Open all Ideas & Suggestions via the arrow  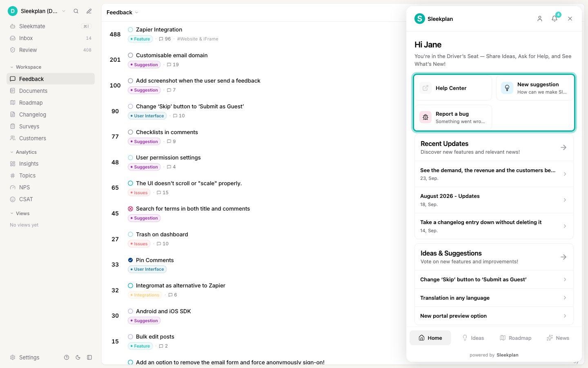point(563,257)
